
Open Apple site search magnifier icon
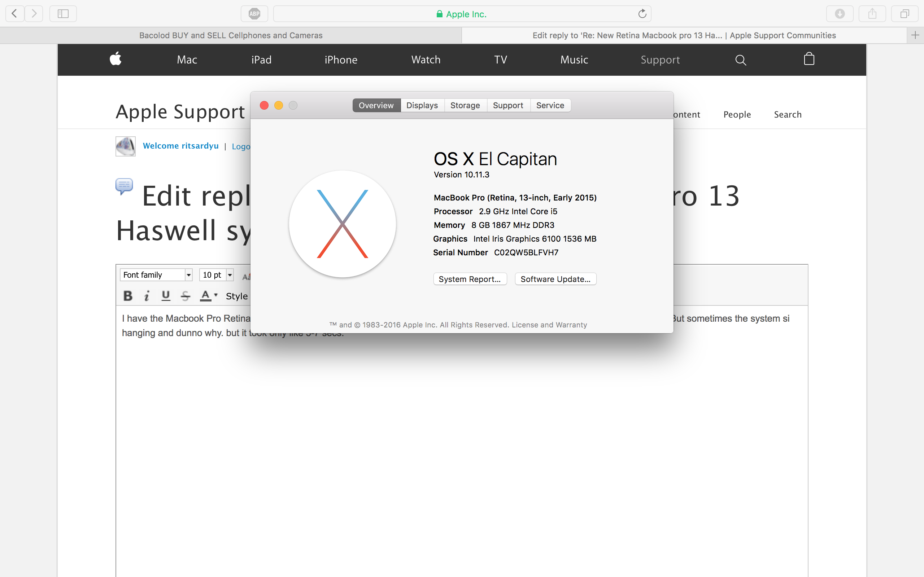740,60
